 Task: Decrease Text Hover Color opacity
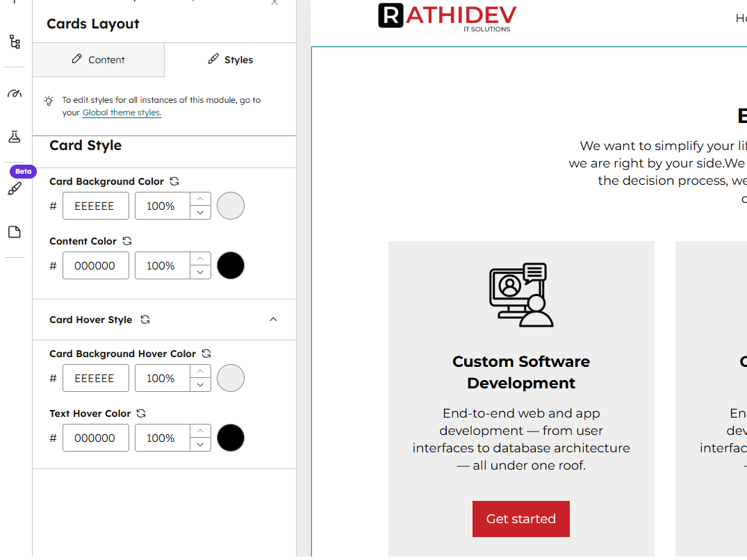201,444
